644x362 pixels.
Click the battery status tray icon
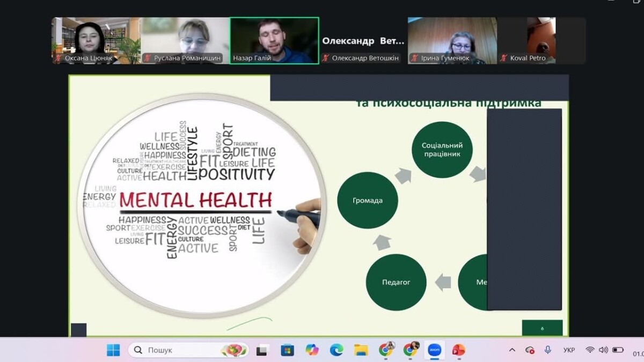point(618,350)
